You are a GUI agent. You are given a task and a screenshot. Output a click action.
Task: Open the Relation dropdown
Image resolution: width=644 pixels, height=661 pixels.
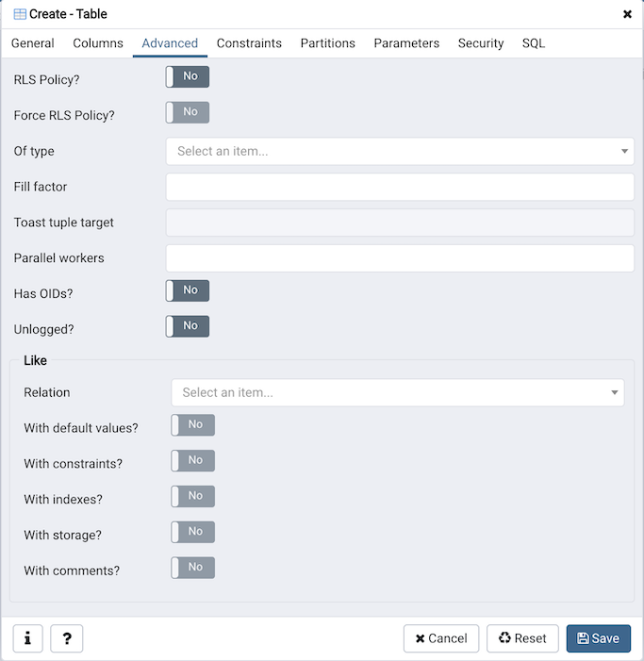click(x=398, y=392)
